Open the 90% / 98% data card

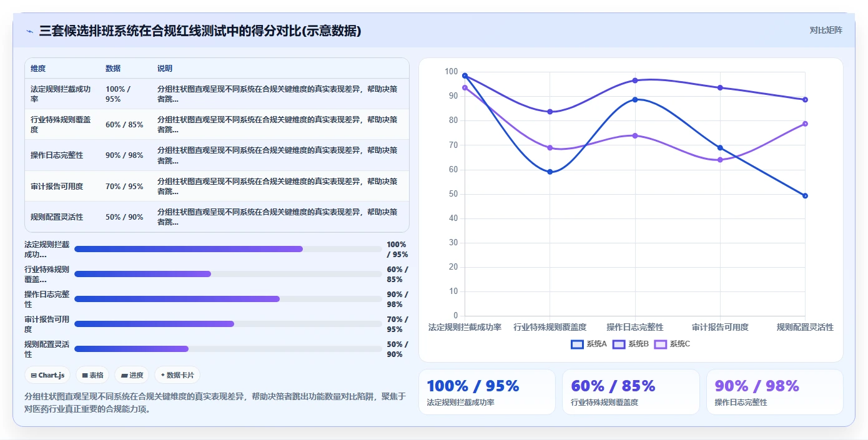(x=775, y=392)
